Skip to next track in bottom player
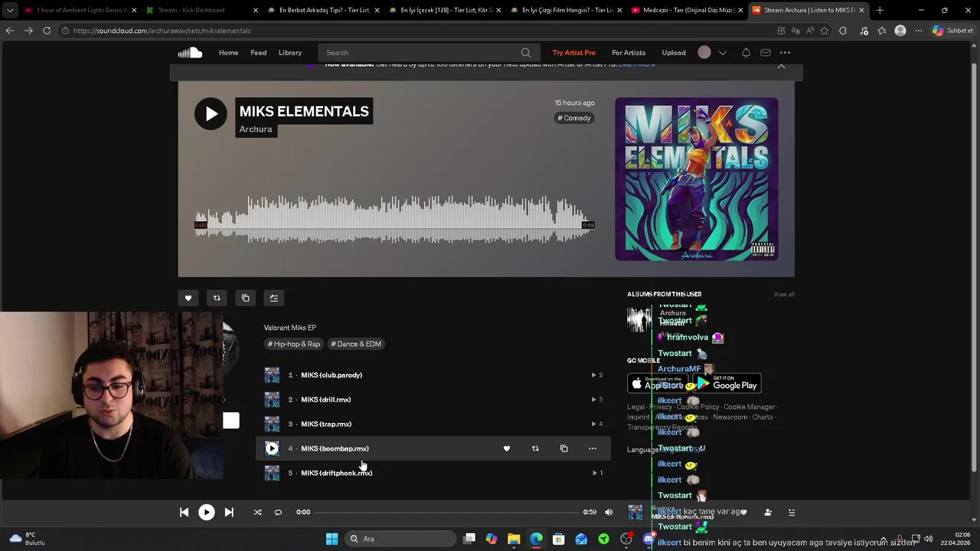 tap(229, 512)
